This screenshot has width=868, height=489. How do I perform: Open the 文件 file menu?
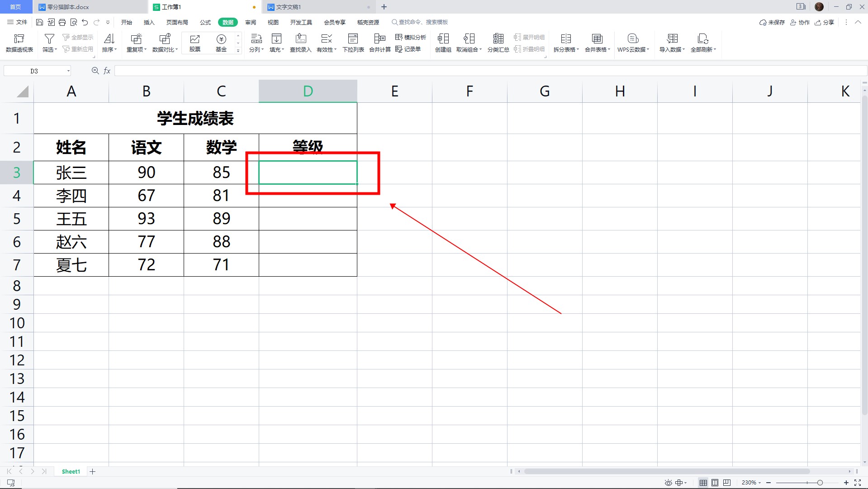pyautogui.click(x=18, y=22)
